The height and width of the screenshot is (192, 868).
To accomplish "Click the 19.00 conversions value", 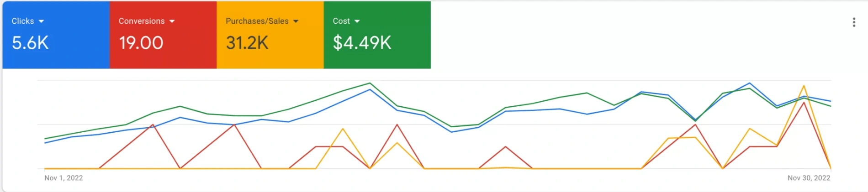I will [141, 43].
